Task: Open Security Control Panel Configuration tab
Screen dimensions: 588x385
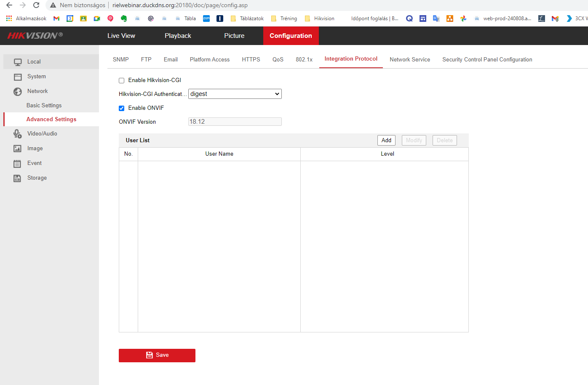Action: click(x=487, y=59)
